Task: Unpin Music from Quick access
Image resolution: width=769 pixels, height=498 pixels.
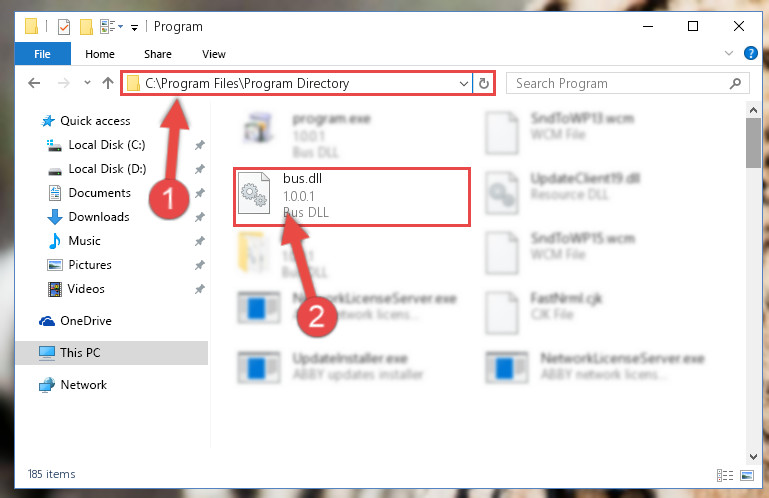Action: click(x=200, y=241)
